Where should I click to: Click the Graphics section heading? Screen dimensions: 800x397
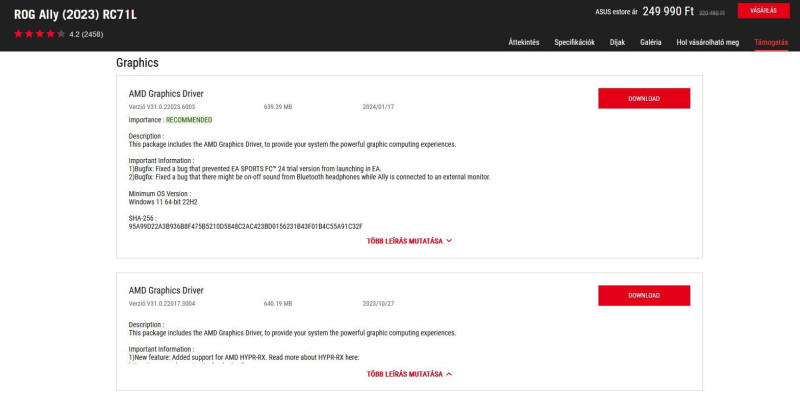pos(137,63)
